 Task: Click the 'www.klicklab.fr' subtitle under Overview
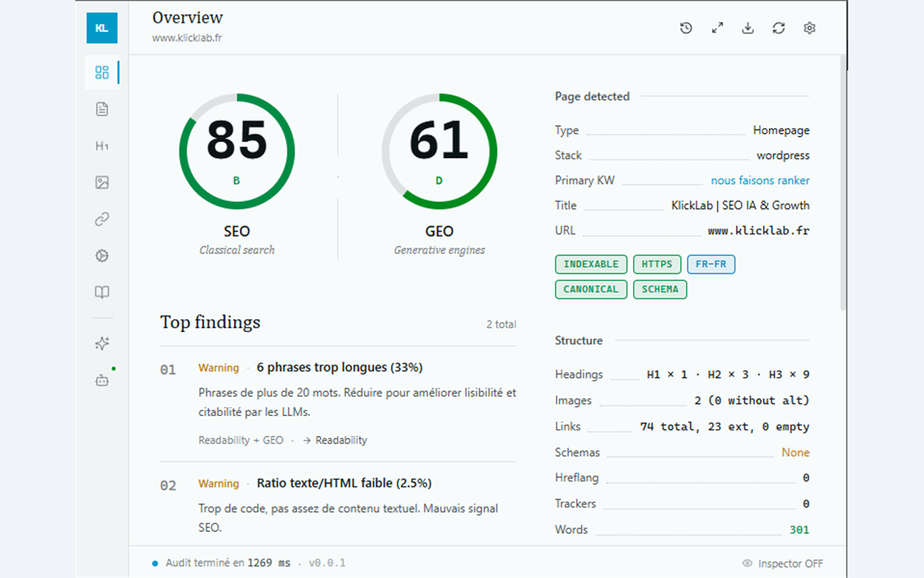[187, 38]
